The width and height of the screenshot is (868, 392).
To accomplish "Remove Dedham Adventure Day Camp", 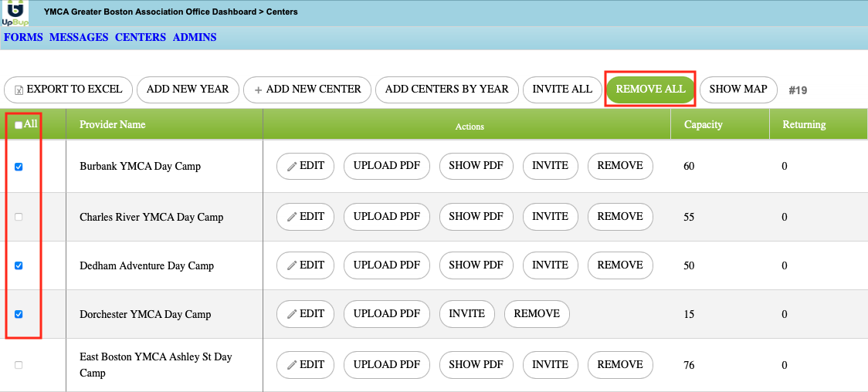I will point(620,265).
